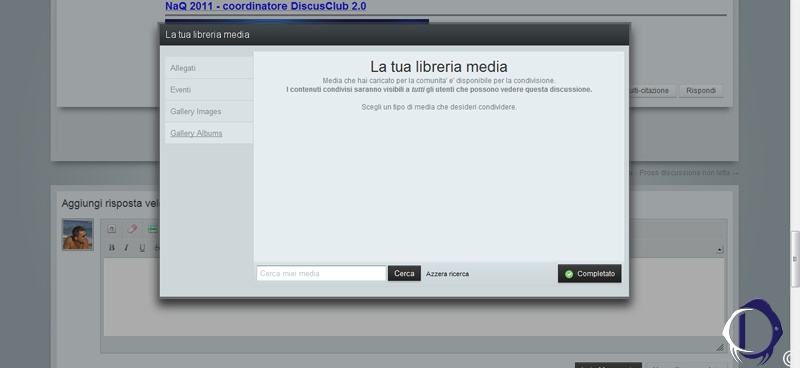Select the Gallery Images tab
This screenshot has height=368, width=800.
click(209, 111)
